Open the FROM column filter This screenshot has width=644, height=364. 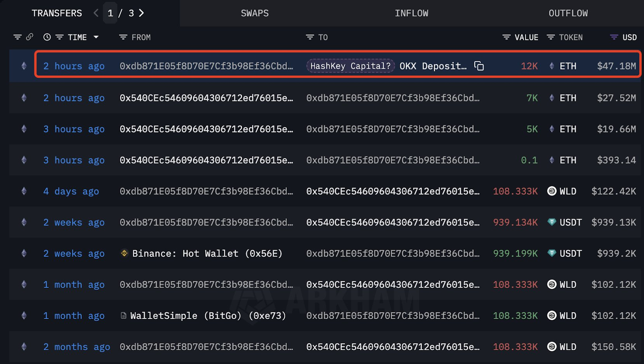click(123, 37)
